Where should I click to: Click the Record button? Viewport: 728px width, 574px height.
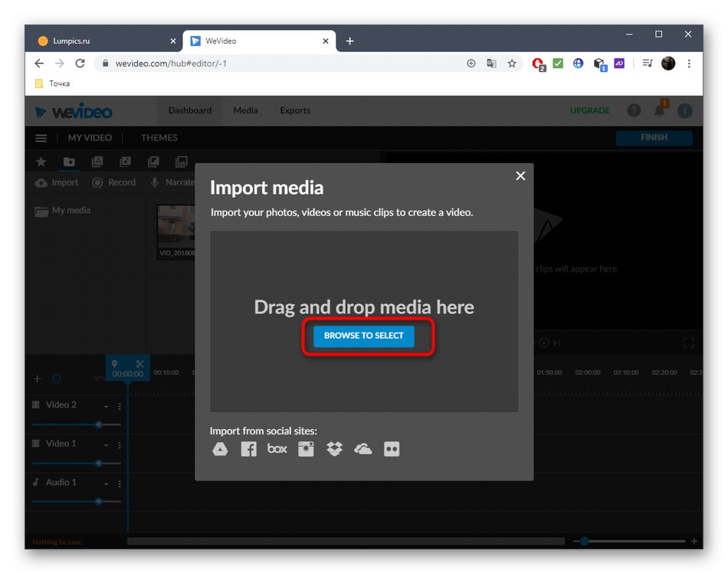coord(113,182)
